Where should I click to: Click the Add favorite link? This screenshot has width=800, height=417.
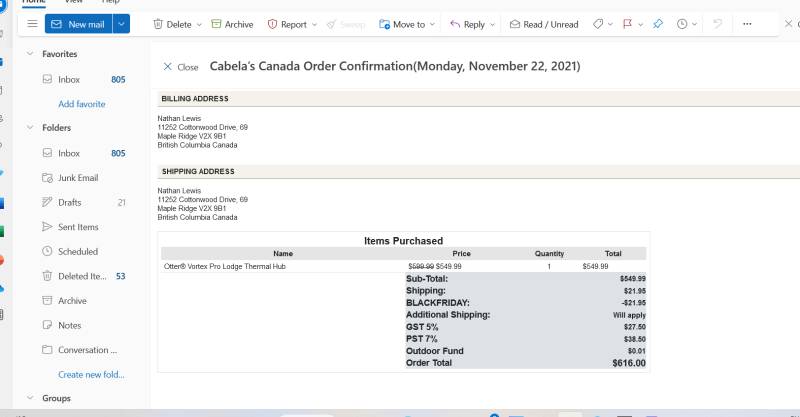(82, 104)
